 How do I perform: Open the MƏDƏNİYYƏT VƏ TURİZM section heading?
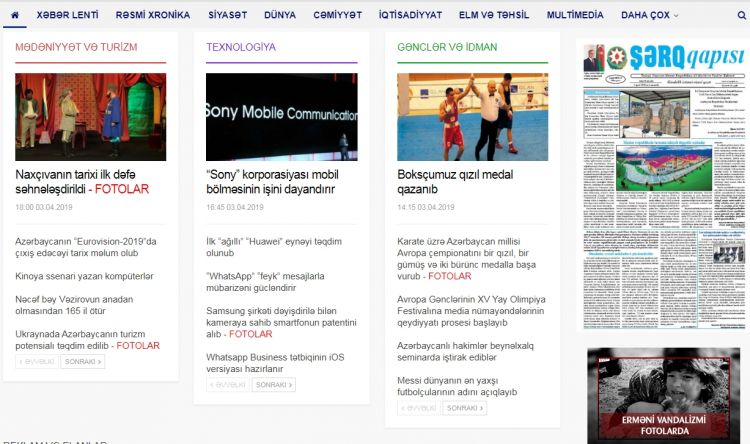pyautogui.click(x=76, y=47)
